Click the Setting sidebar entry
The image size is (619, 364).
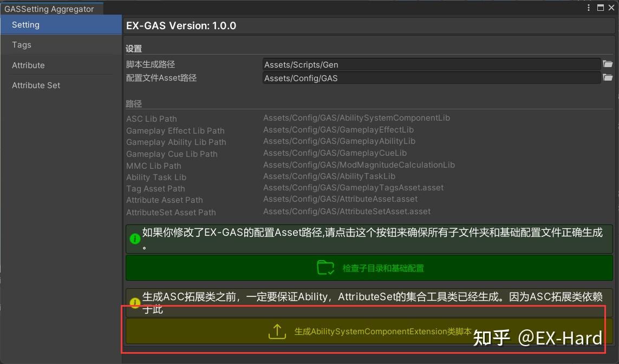(24, 24)
